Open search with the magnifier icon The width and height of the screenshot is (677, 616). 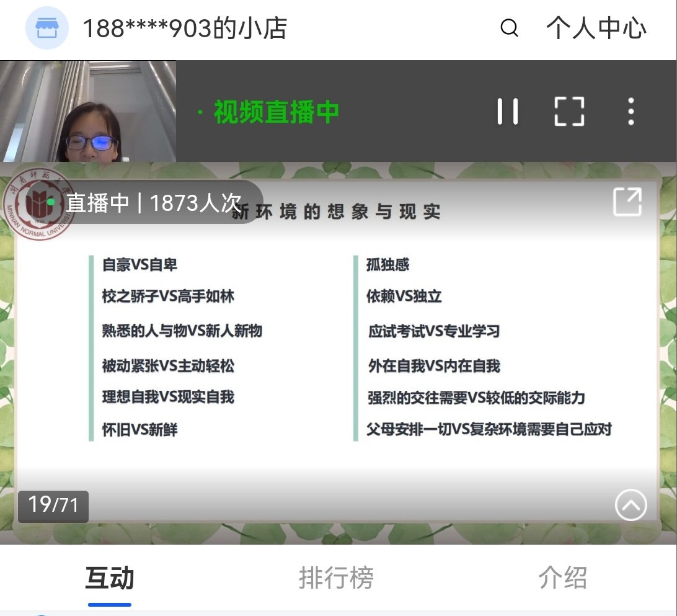pyautogui.click(x=508, y=29)
